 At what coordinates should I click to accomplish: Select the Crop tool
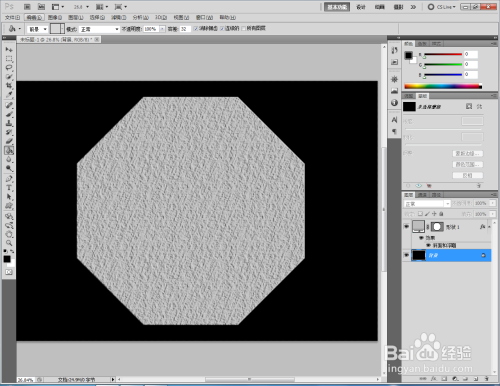(9, 86)
